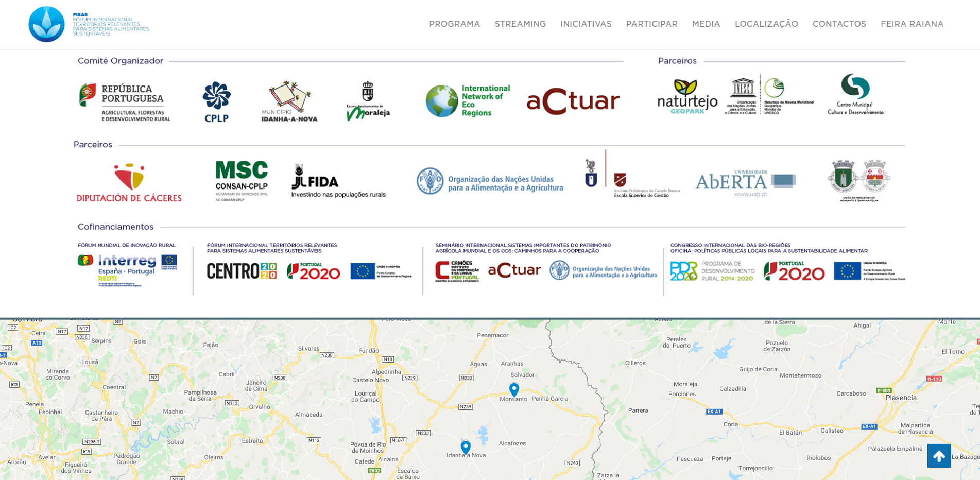Click the back-to-top arrow button
This screenshot has width=980, height=480.
(939, 456)
